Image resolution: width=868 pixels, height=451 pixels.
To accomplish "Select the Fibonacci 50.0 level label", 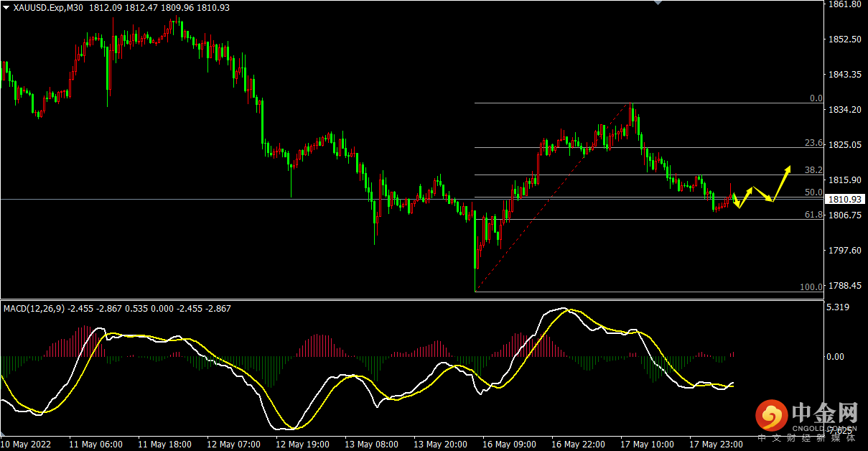I will click(813, 192).
